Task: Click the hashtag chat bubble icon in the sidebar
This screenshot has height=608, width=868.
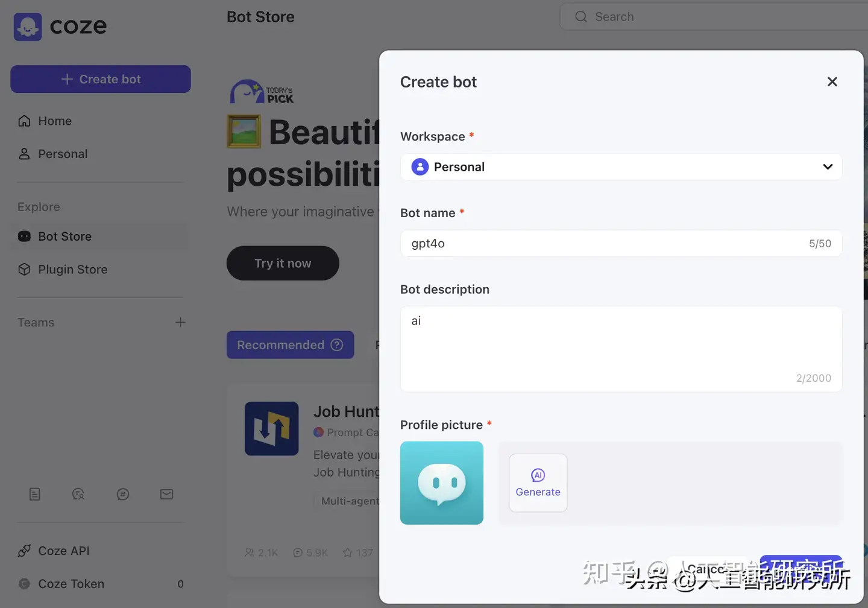Action: (123, 494)
